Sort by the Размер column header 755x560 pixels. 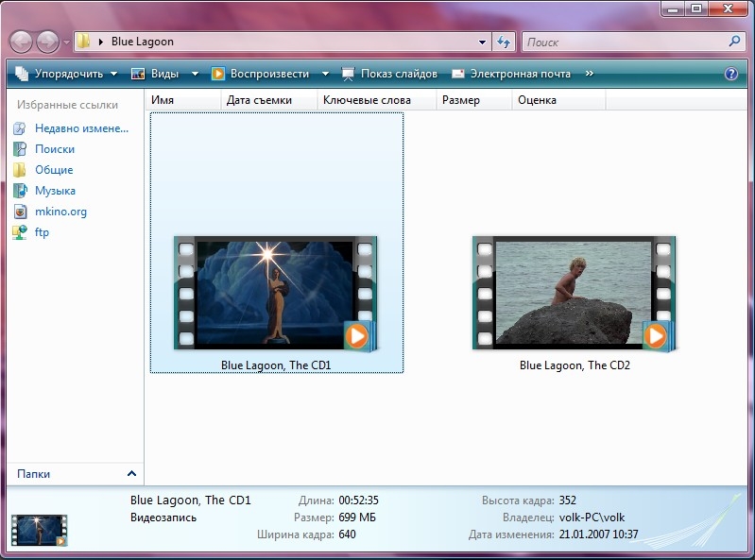tap(473, 100)
